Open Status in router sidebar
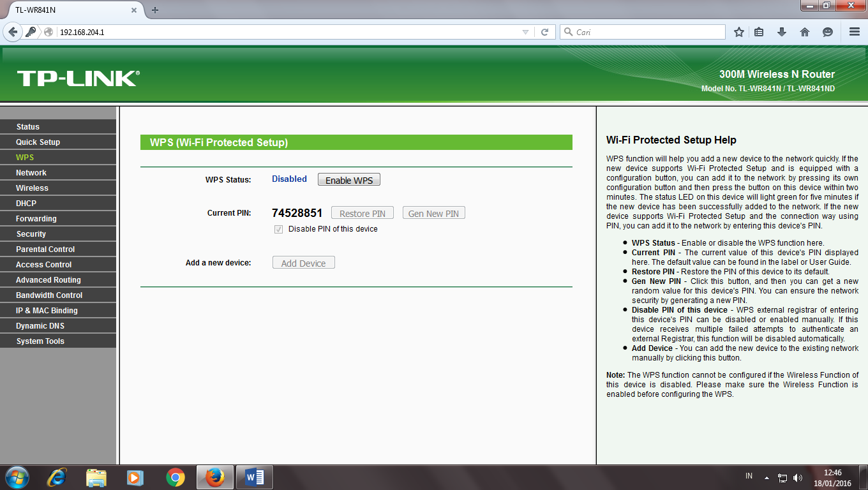Screen dimensions: 868x490 coord(58,127)
